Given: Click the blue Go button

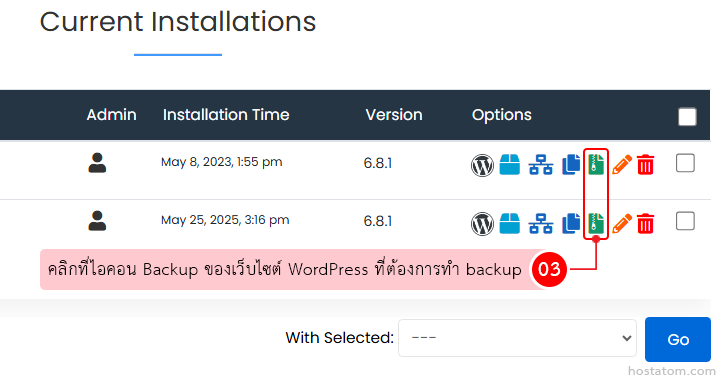Looking at the screenshot, I should (x=678, y=339).
